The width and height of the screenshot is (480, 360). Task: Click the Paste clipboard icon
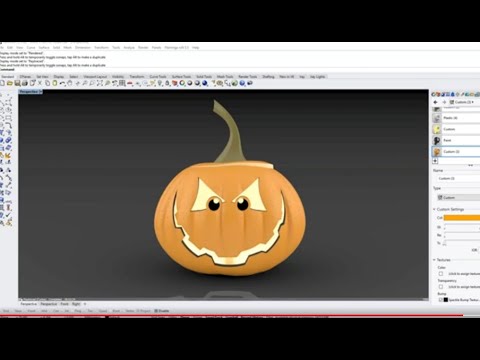coord(55,83)
